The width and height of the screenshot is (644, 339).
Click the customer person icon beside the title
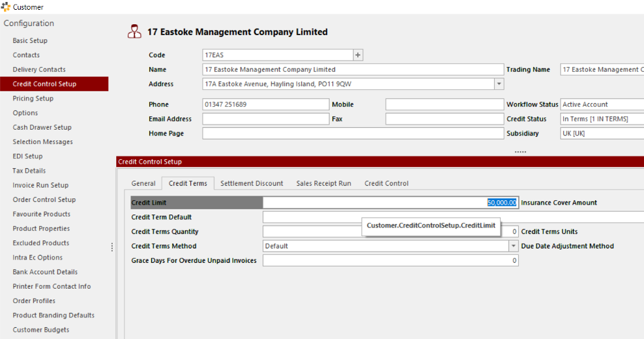pyautogui.click(x=134, y=32)
